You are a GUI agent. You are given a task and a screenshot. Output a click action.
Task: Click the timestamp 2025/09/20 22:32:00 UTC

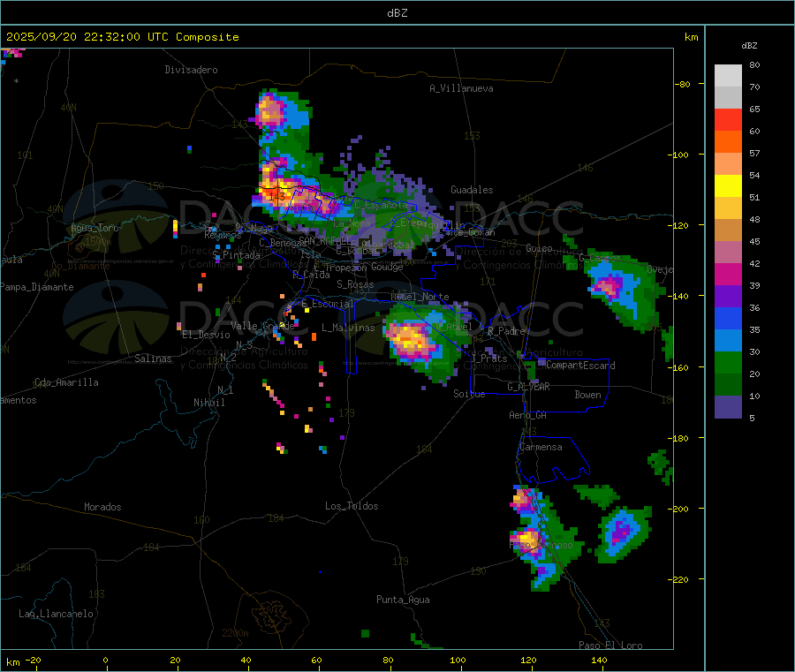[87, 37]
